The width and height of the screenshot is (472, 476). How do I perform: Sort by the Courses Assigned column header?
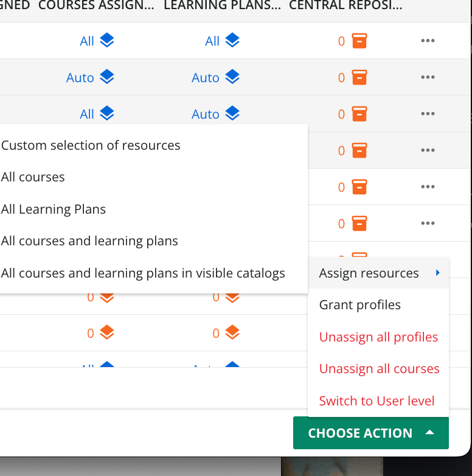click(97, 5)
